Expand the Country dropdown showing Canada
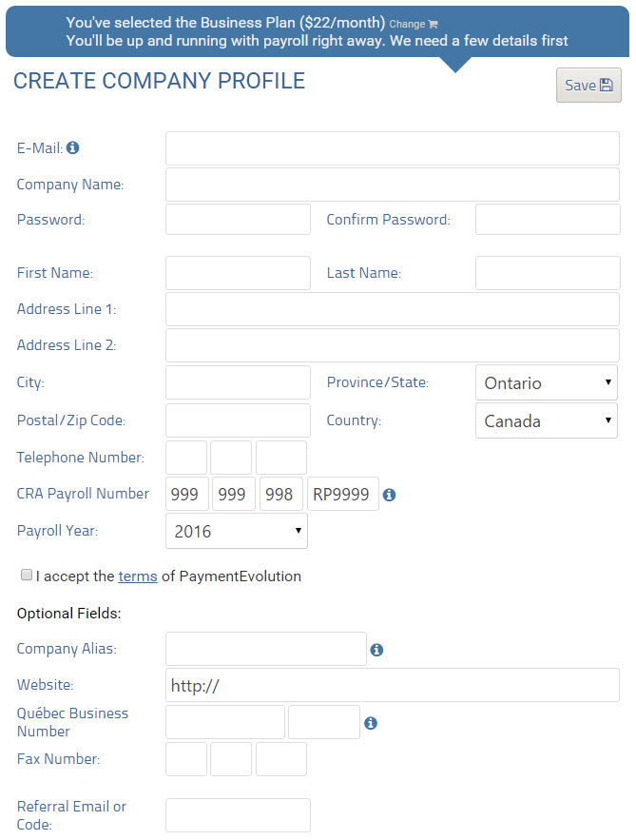Viewport: 636px width, 840px height. pos(546,420)
